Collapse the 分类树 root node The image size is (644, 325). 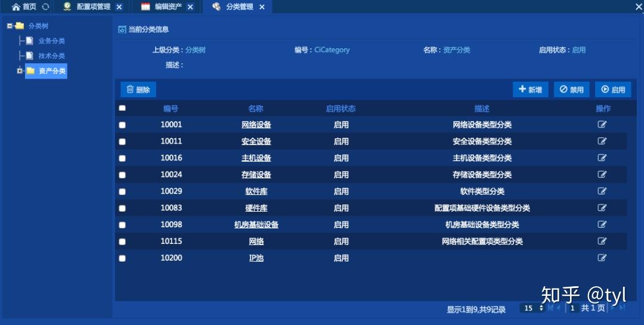[x=10, y=26]
